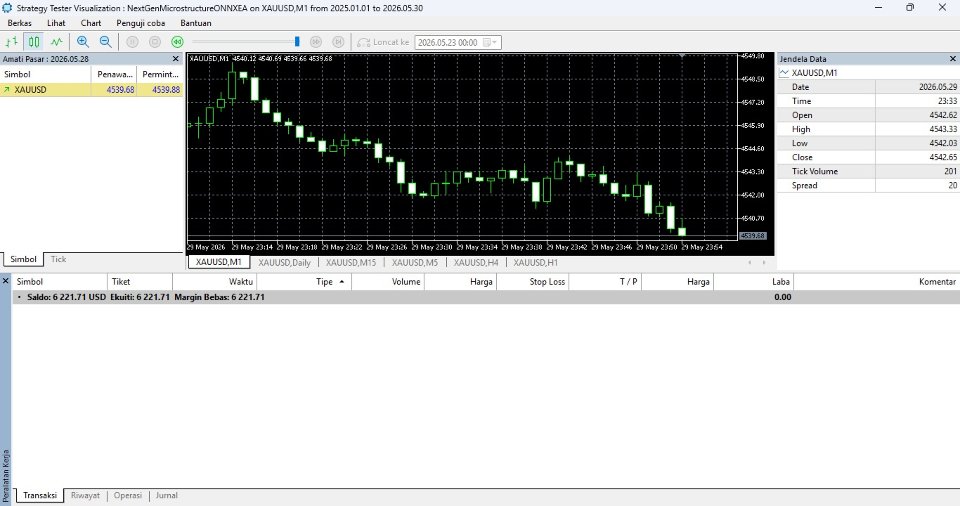Switch to the Tick tab
Image resolution: width=960 pixels, height=506 pixels.
(58, 259)
